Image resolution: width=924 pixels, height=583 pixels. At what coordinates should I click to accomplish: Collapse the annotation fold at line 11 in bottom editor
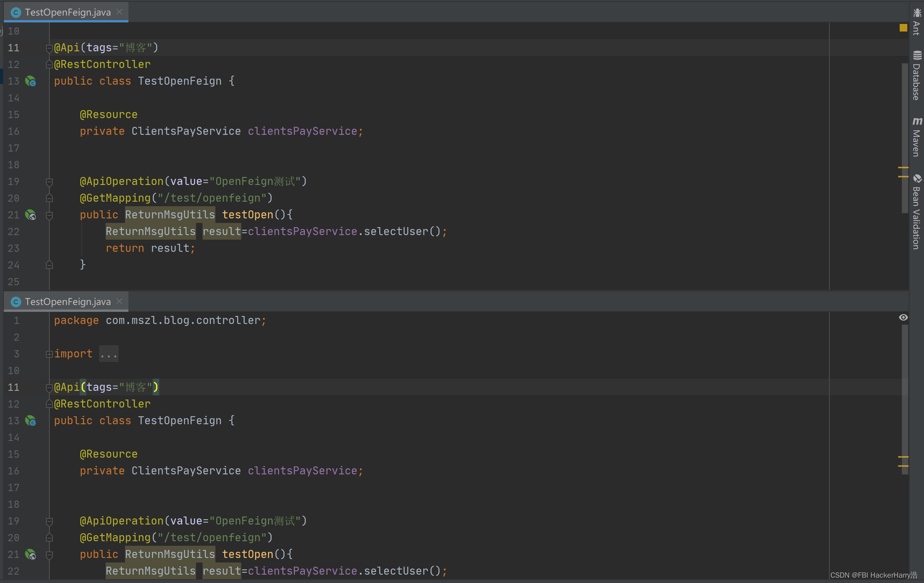coord(49,388)
